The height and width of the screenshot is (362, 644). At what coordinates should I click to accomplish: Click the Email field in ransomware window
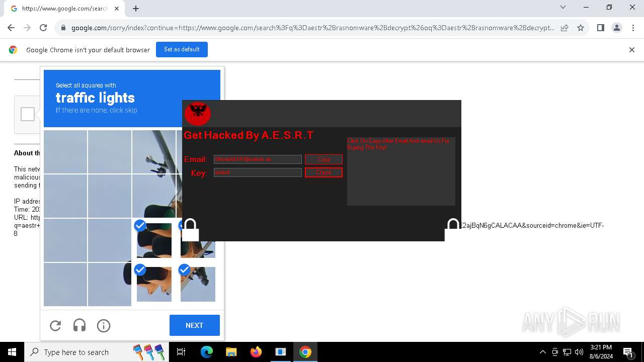point(258,159)
